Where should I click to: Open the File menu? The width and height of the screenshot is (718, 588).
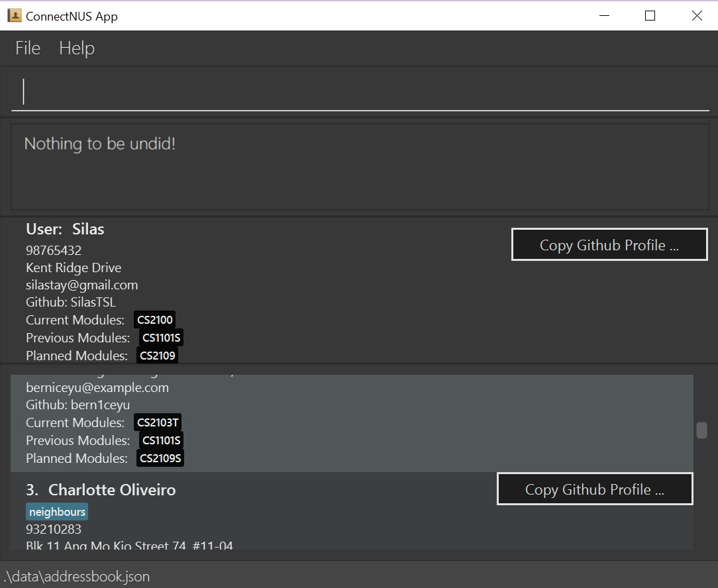click(x=28, y=48)
